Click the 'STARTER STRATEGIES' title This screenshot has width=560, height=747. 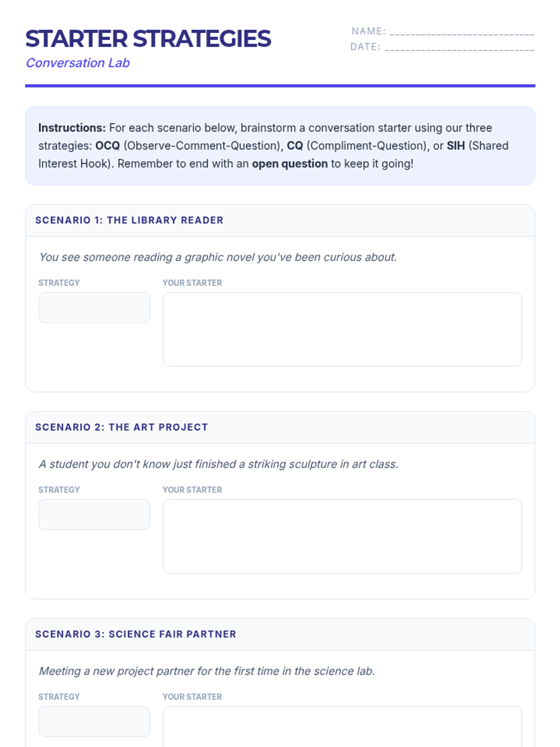coord(148,39)
